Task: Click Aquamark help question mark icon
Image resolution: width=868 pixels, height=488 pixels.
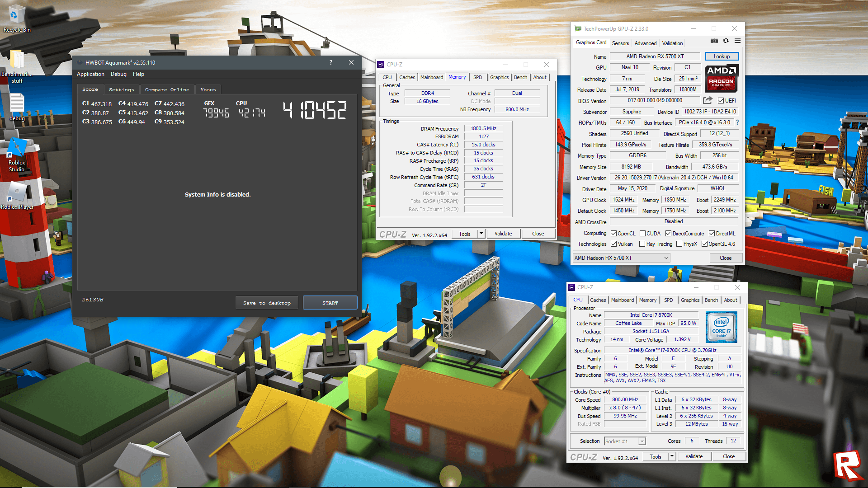Action: click(331, 62)
